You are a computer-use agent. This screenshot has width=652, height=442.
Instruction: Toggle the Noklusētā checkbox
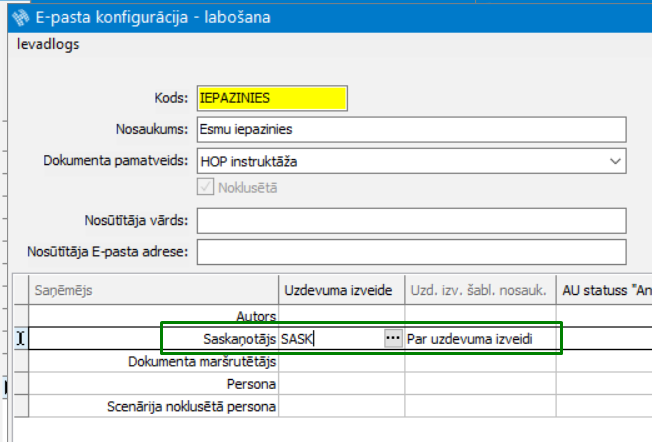(205, 187)
